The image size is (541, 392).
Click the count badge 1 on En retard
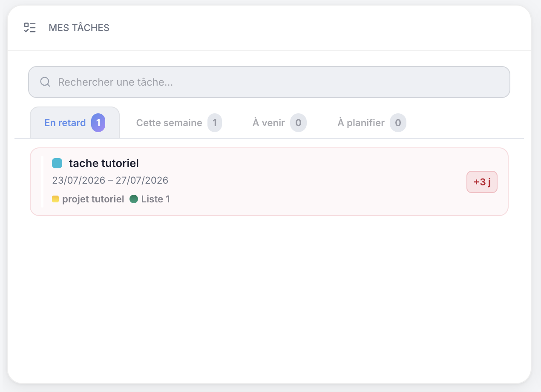[x=98, y=123]
